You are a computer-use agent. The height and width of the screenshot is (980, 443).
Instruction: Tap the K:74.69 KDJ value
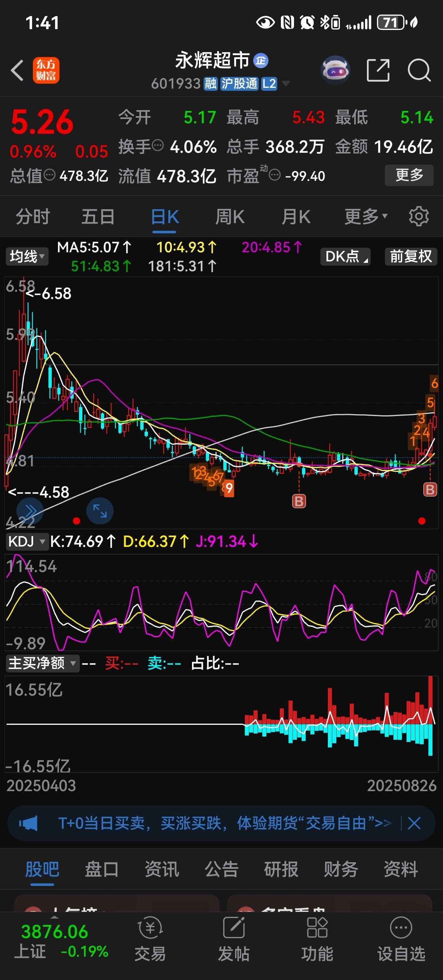[x=83, y=541]
